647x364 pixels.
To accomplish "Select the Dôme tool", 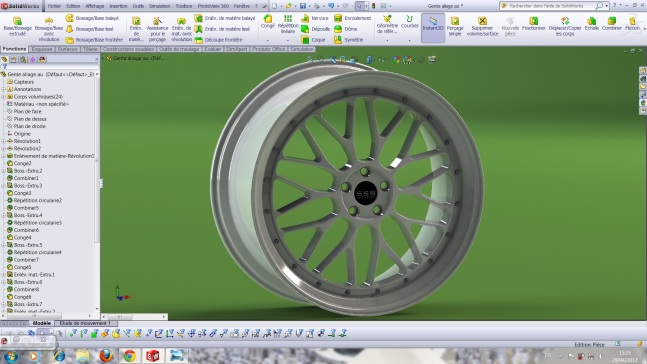I will coord(345,29).
